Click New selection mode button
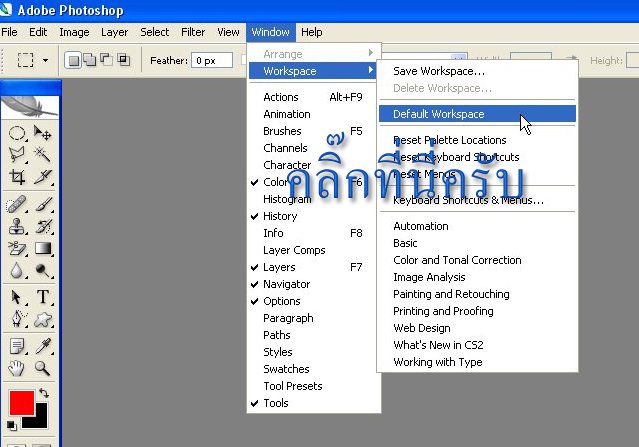 click(x=73, y=60)
